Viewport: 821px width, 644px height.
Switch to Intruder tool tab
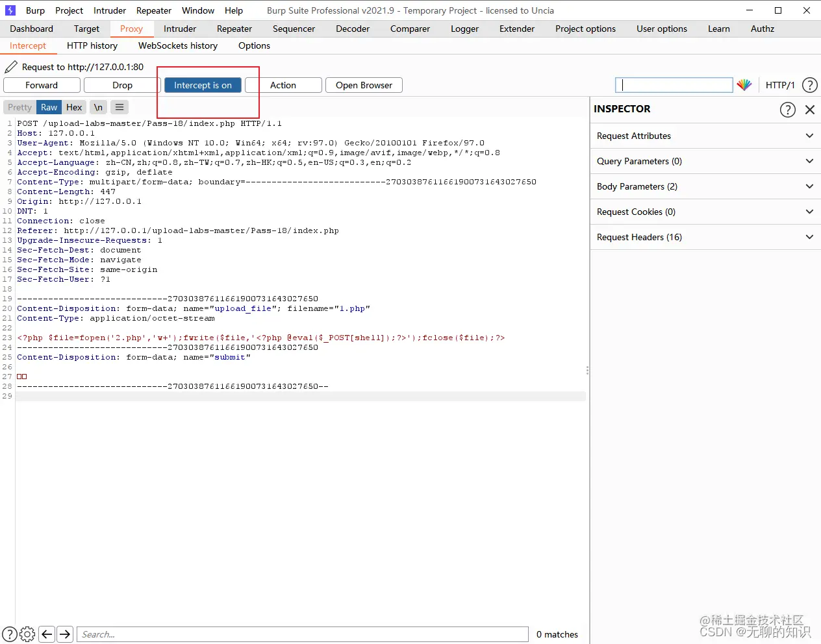point(180,29)
